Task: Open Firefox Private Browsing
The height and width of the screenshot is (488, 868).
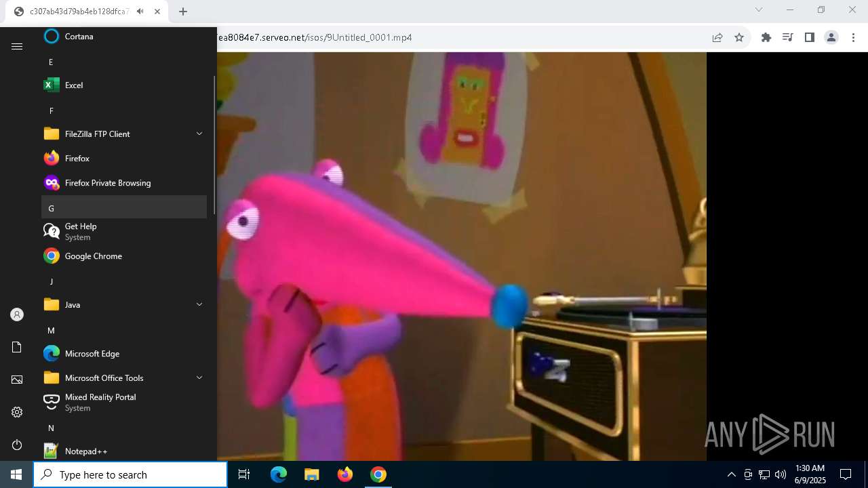Action: [x=124, y=183]
